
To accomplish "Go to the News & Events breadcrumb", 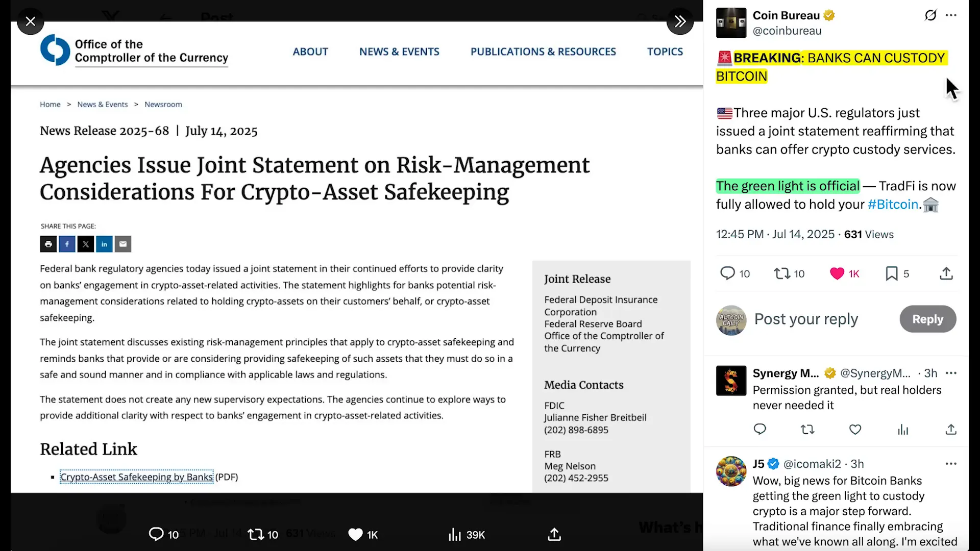I will [103, 104].
